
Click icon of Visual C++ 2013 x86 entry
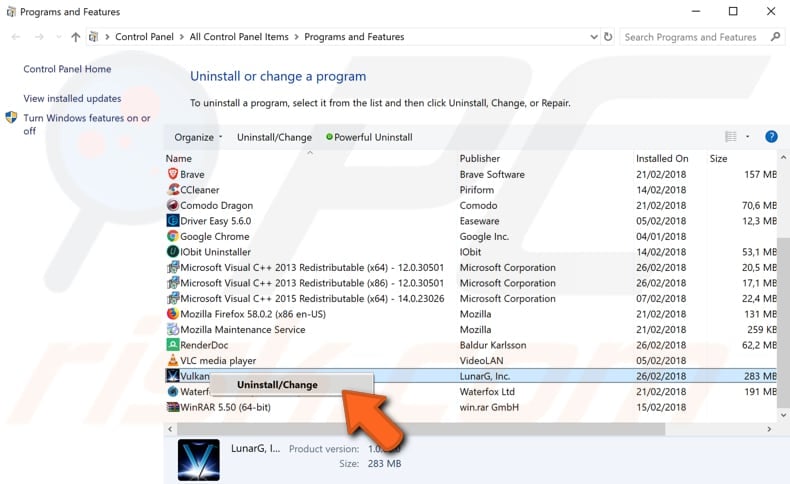[x=173, y=283]
